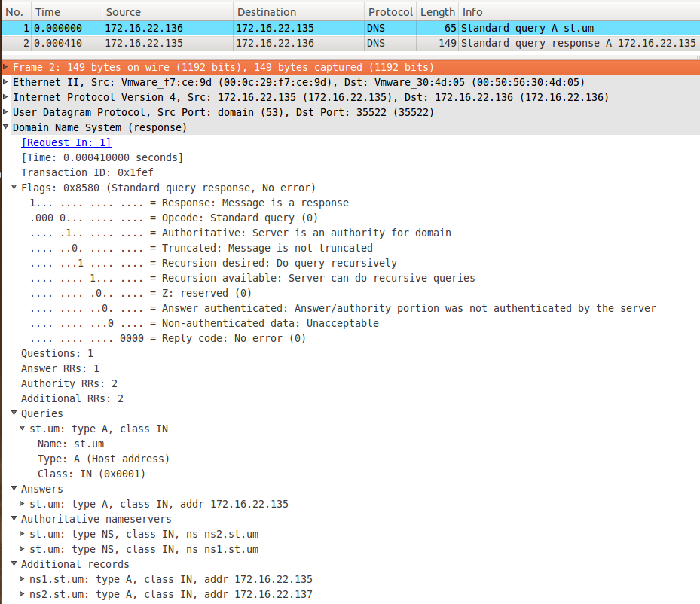
Task: Select the Type: A (Host address) field
Action: (103, 459)
